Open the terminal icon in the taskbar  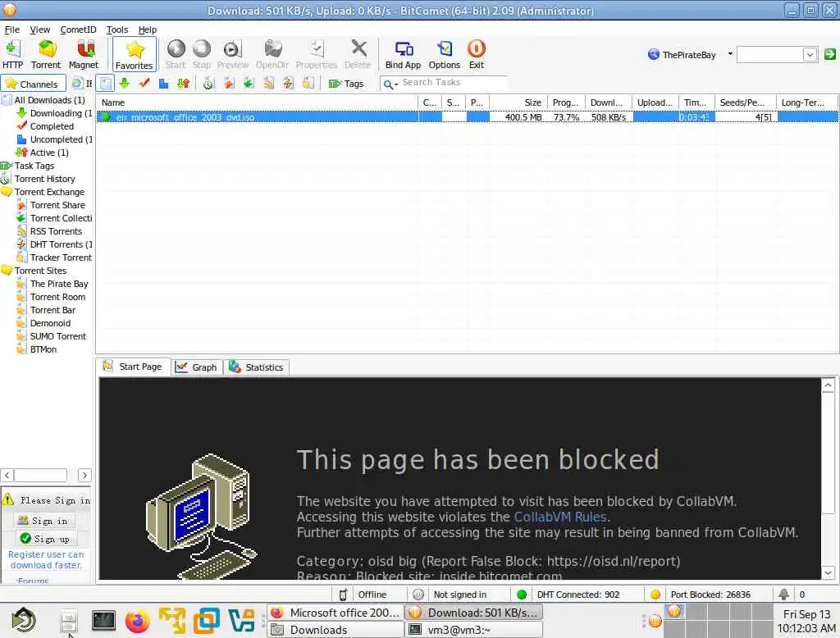pos(103,620)
